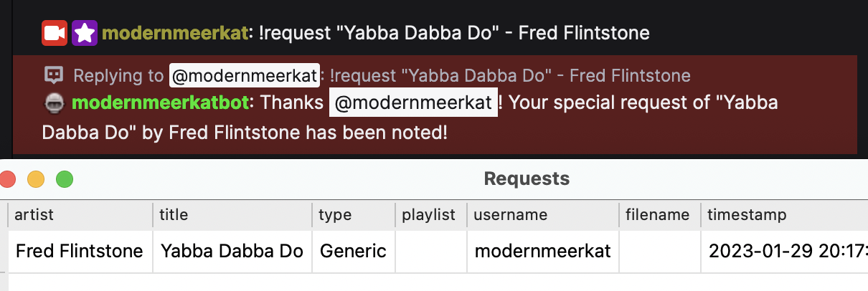Select the modernmeerkat username table cell

click(x=543, y=252)
